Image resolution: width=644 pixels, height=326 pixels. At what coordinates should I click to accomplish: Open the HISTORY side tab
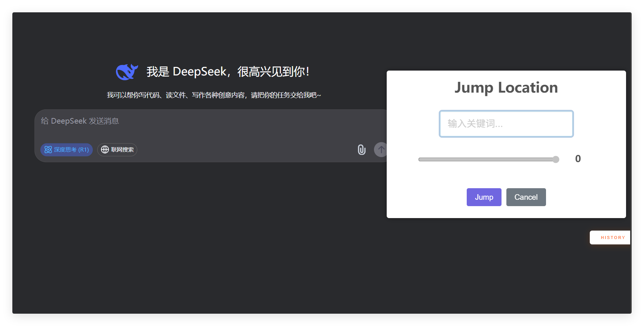pyautogui.click(x=612, y=237)
